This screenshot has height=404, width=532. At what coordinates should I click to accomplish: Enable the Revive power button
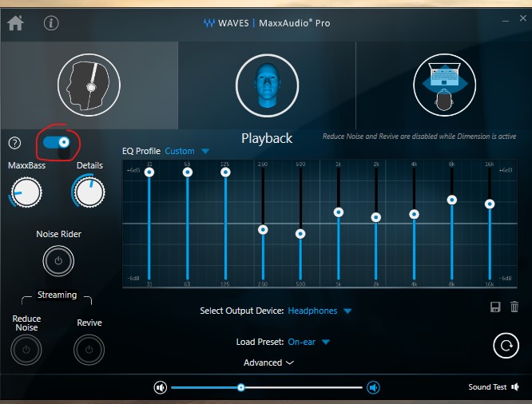pyautogui.click(x=89, y=350)
